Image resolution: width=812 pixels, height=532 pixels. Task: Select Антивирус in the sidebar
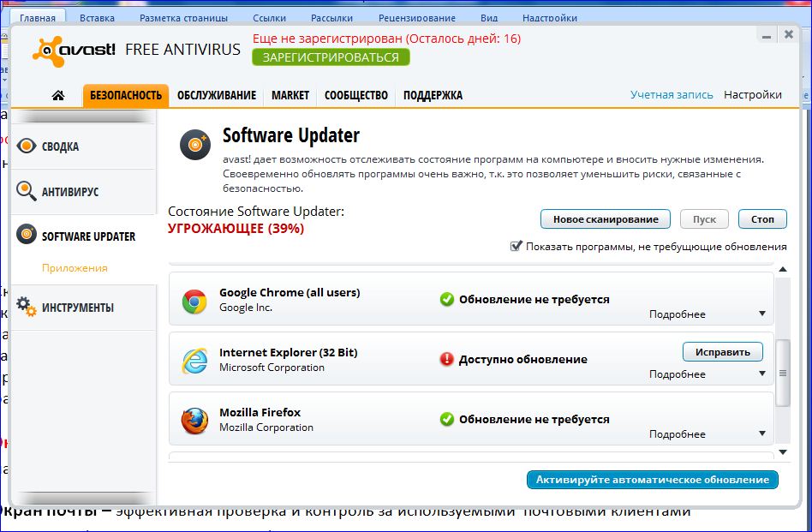pyautogui.click(x=83, y=192)
